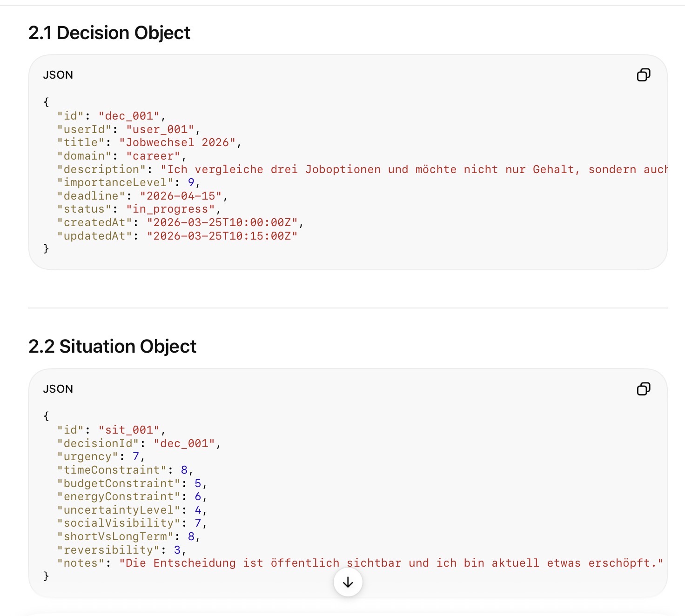Click the deadline value "2026-04-15"
Screen dimensions: 685x616
(x=181, y=196)
